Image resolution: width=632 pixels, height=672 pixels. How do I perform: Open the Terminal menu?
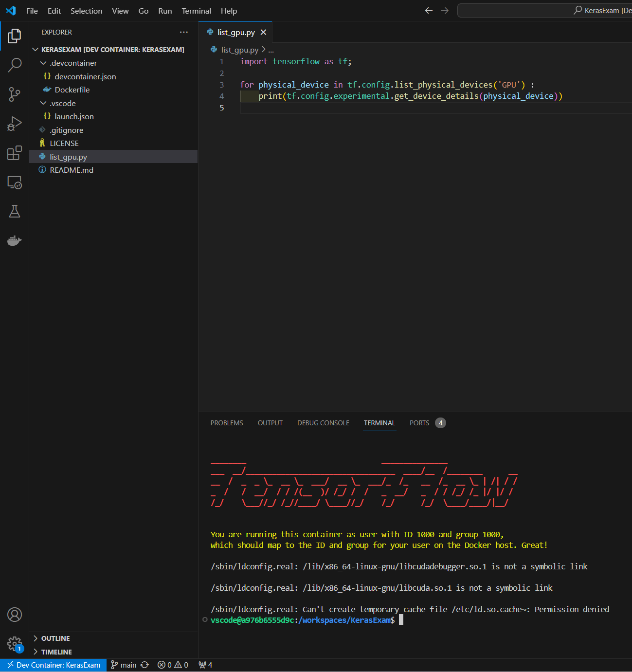(196, 11)
